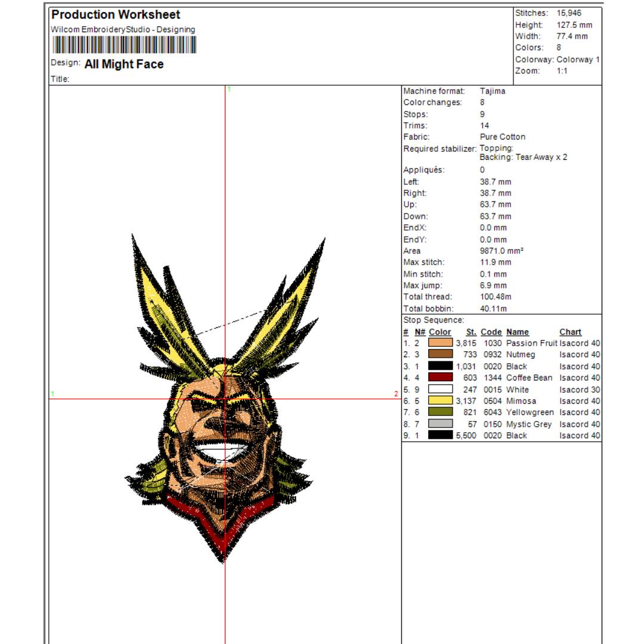
Task: Click the 'Colorway 1' value
Action: (578, 60)
